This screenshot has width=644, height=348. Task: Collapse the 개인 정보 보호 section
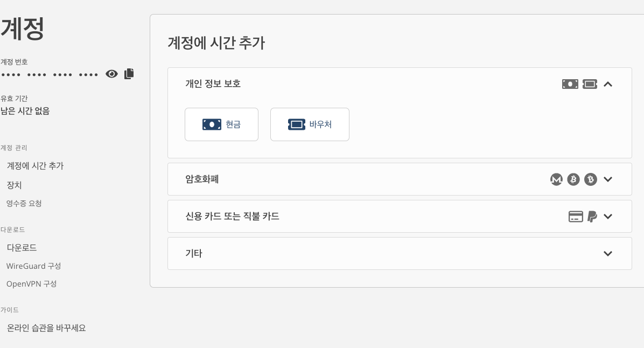(x=608, y=84)
